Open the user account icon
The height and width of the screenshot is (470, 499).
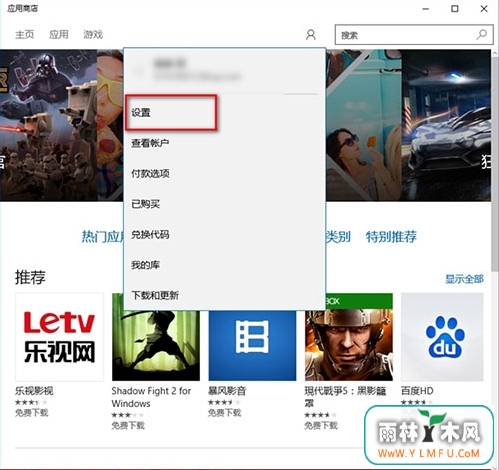tap(311, 35)
